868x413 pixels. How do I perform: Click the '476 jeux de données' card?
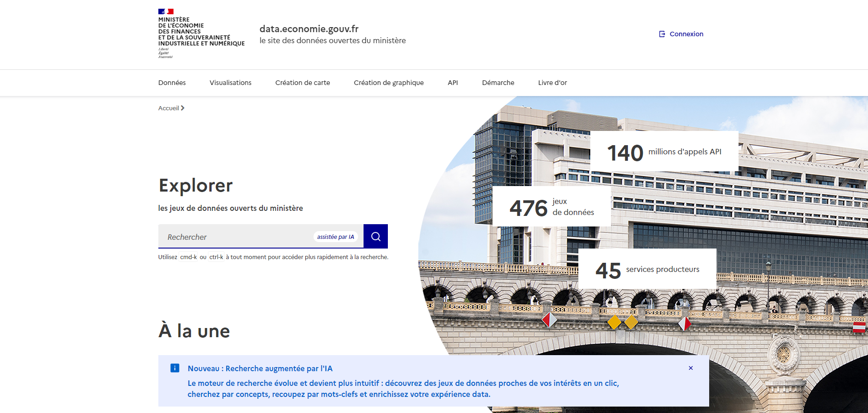click(552, 206)
